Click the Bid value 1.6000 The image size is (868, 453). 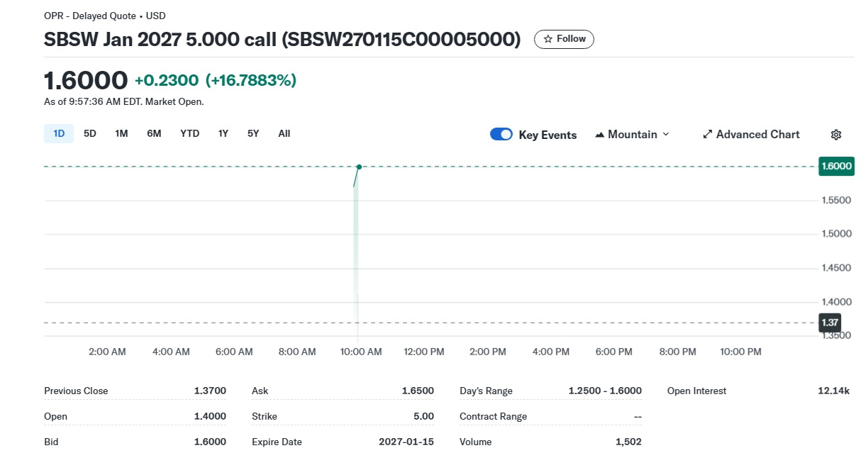pos(210,442)
